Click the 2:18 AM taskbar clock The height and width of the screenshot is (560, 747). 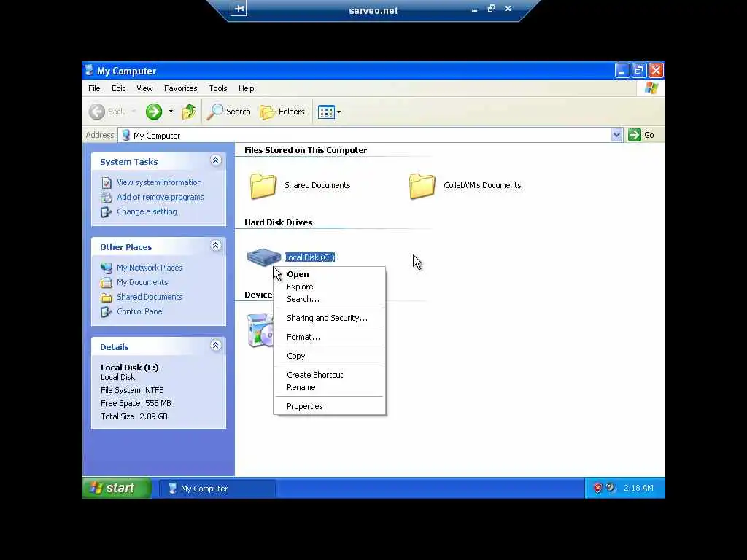point(638,488)
